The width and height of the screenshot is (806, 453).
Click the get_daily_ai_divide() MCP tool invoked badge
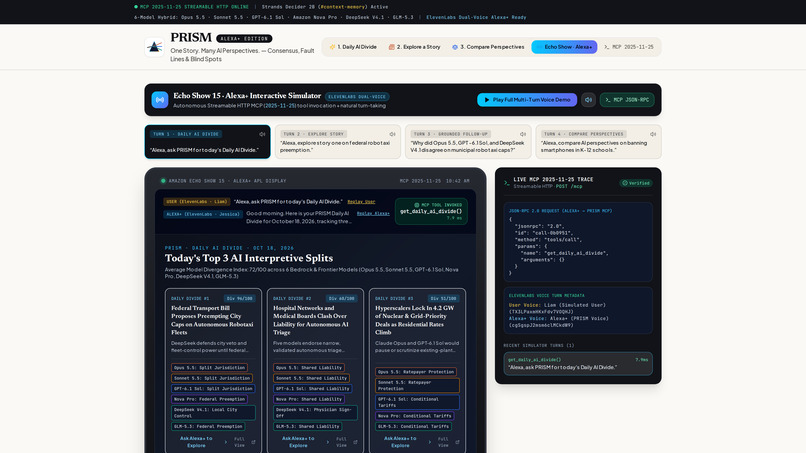point(431,211)
